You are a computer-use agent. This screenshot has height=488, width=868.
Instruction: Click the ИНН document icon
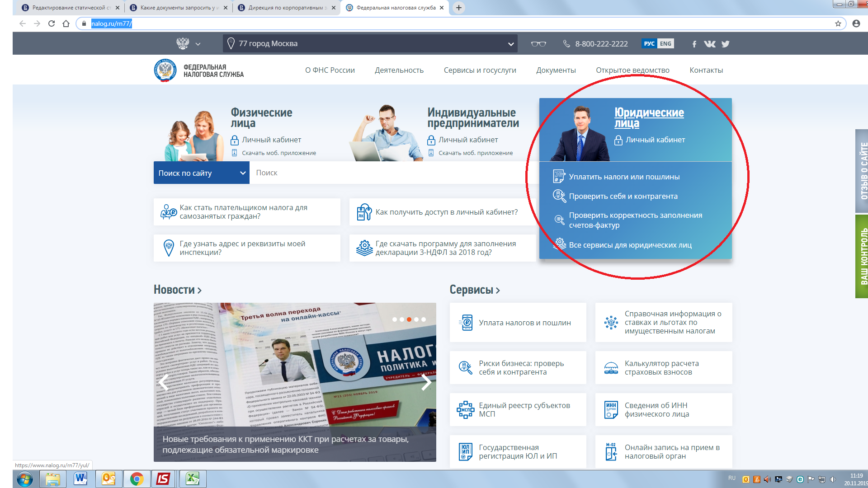(x=611, y=409)
